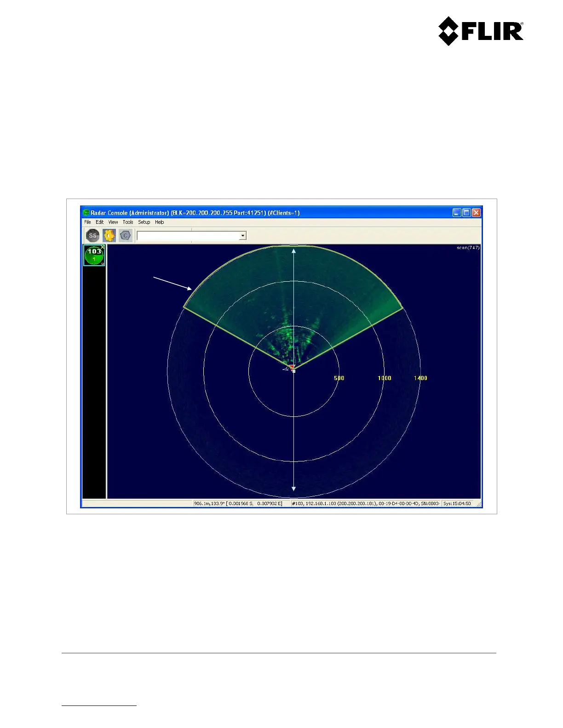Click the red radar position marker

click(x=292, y=367)
